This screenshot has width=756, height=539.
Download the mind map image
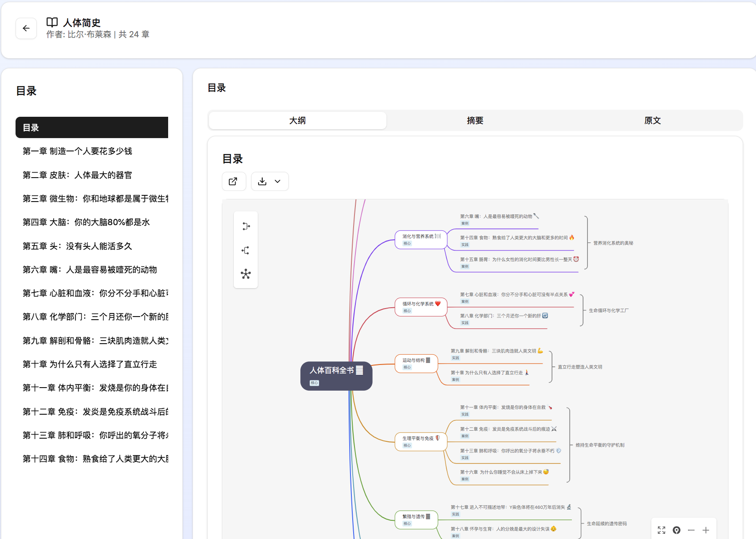[x=264, y=181]
